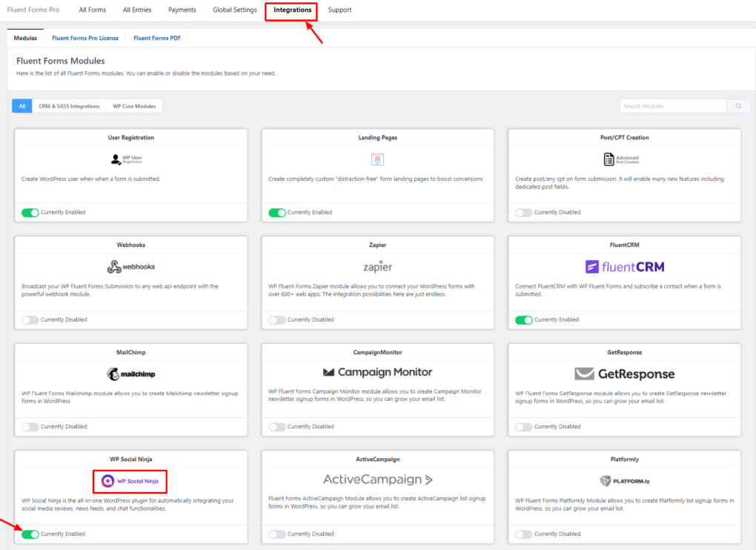Open Global Settings menu
Viewport: 756px width, 550px height.
[235, 10]
